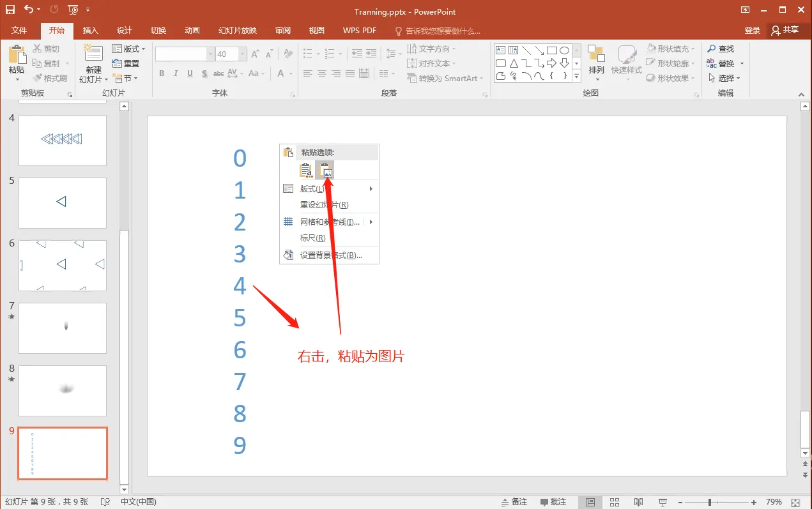Click the 79% zoom level text
Viewport: 812px width, 509px height.
[x=773, y=502]
